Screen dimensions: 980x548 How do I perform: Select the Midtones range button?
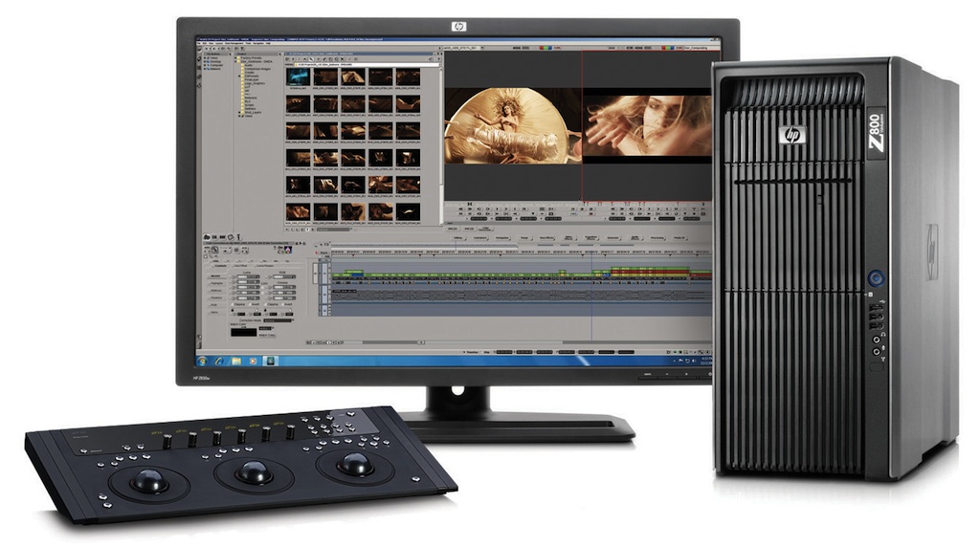click(x=216, y=291)
